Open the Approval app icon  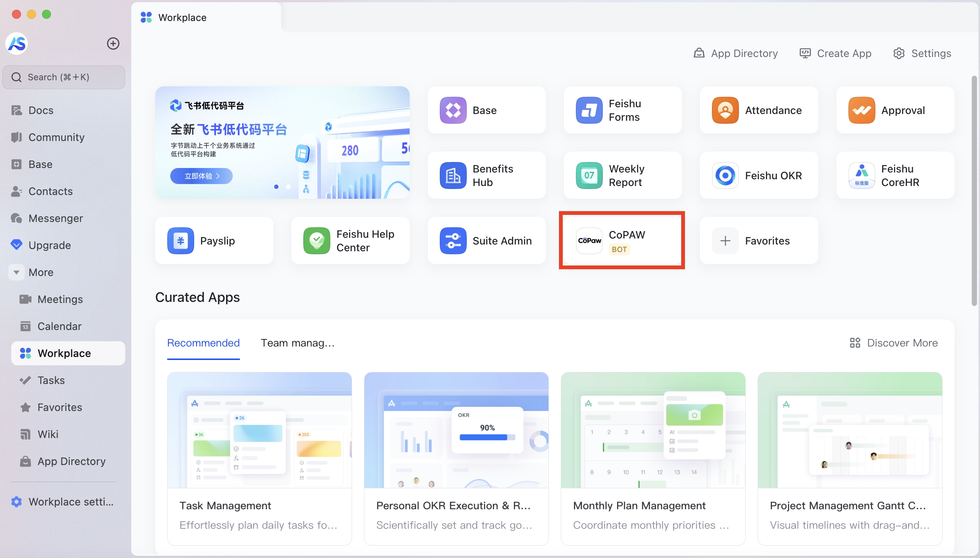click(x=861, y=110)
